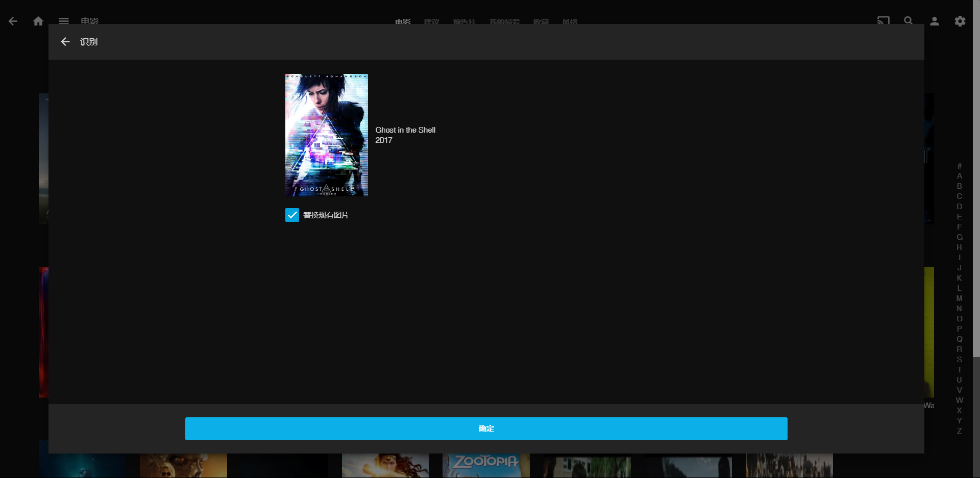Viewport: 980px width, 478px height.
Task: Jump to letter Z in alphabet picker
Action: pyautogui.click(x=960, y=431)
